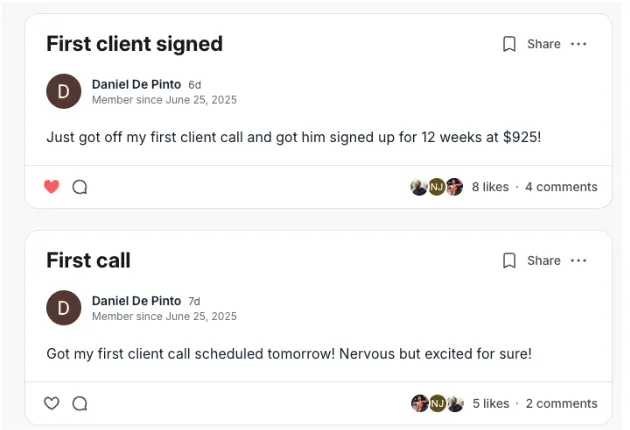The image size is (630, 430).
Task: Click Daniel De Pinto avatar on 7d post
Action: (x=64, y=308)
